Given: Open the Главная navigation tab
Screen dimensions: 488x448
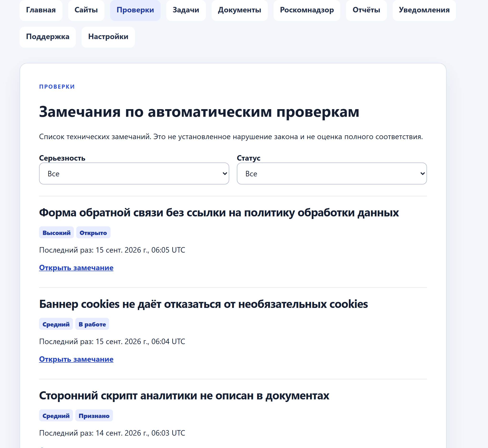Looking at the screenshot, I should tap(41, 10).
